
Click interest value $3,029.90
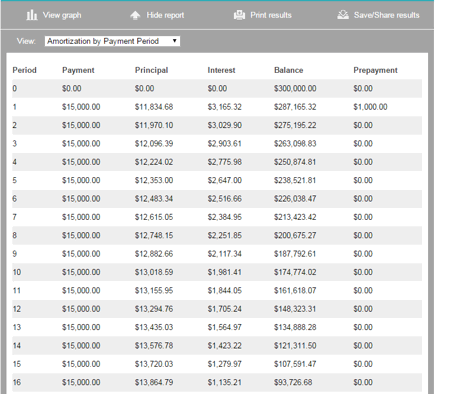click(224, 125)
